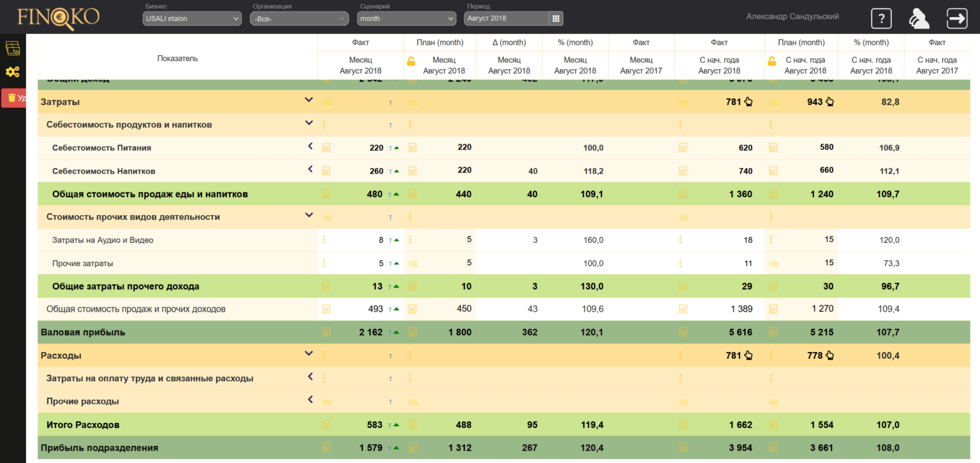Click the Δ (month) column header
This screenshot has width=980, height=463.
(x=509, y=43)
